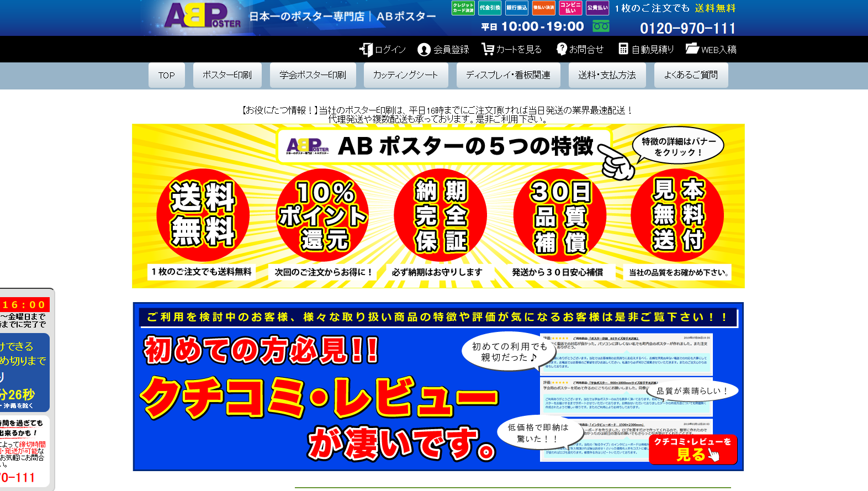
Task: Click the 代金引換 payment badge
Action: pyautogui.click(x=490, y=8)
